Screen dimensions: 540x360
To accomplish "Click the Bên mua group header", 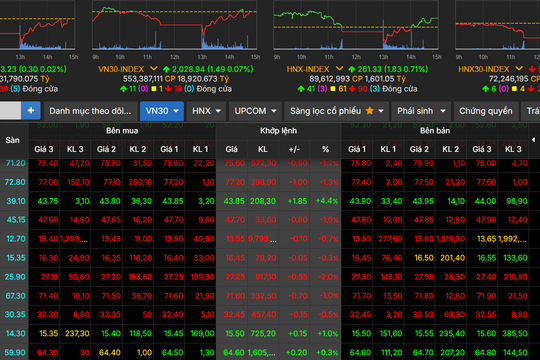I will [122, 131].
